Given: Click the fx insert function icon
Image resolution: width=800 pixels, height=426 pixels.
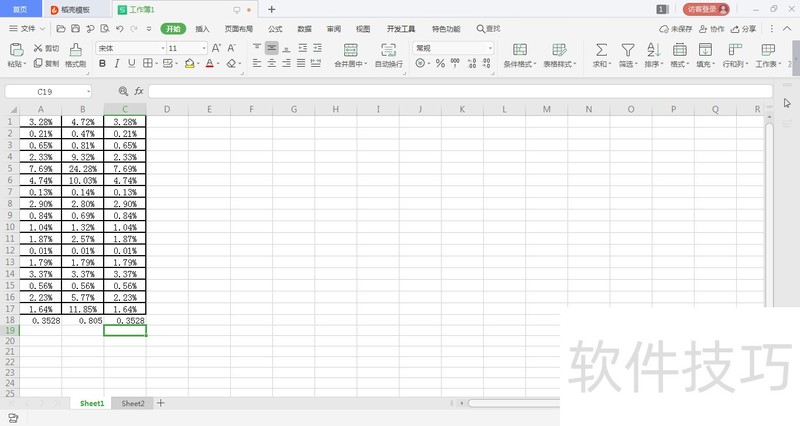Looking at the screenshot, I should tap(139, 91).
